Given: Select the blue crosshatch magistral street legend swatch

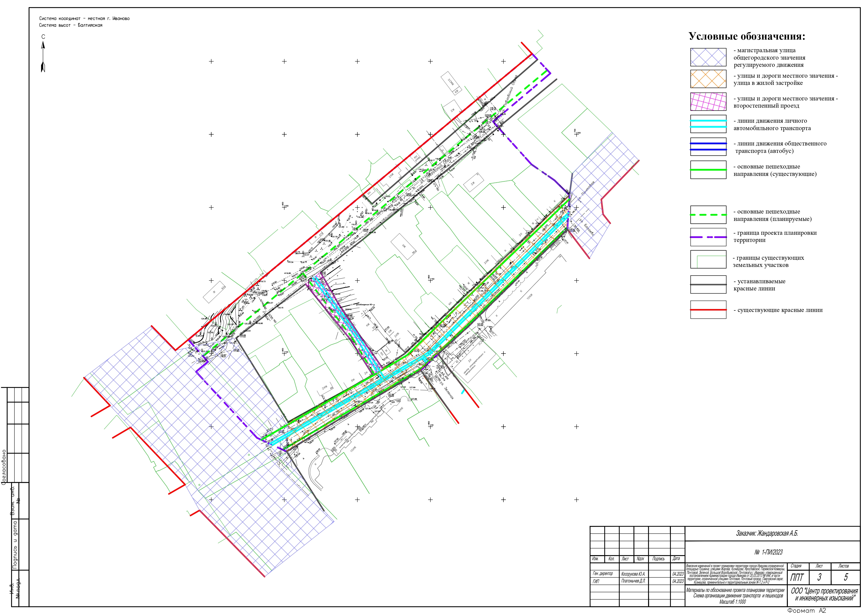Looking at the screenshot, I should [708, 57].
